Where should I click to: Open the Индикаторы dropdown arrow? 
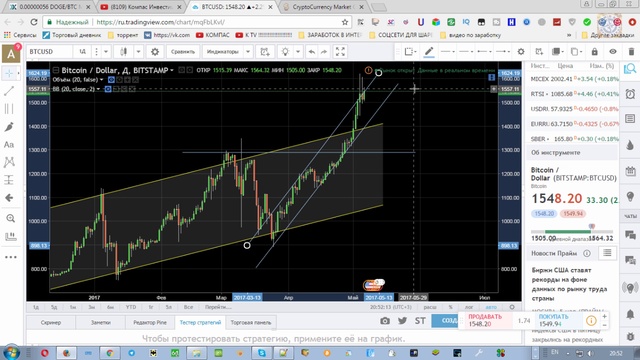coord(248,52)
